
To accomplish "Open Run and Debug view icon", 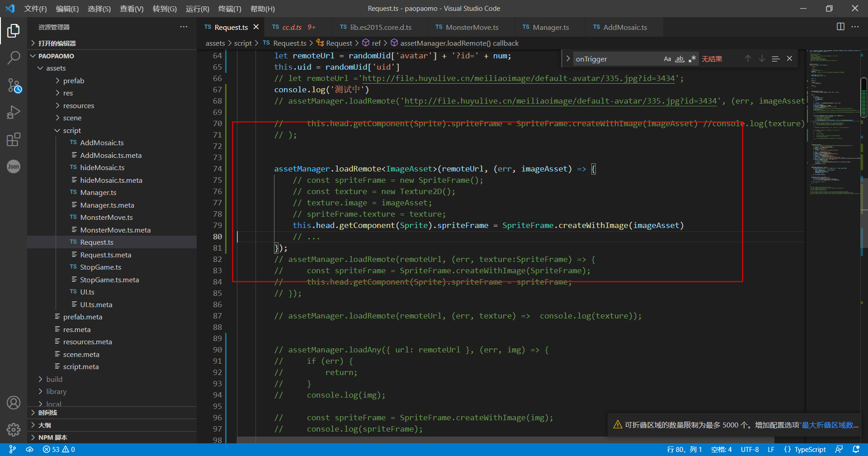I will click(x=14, y=112).
